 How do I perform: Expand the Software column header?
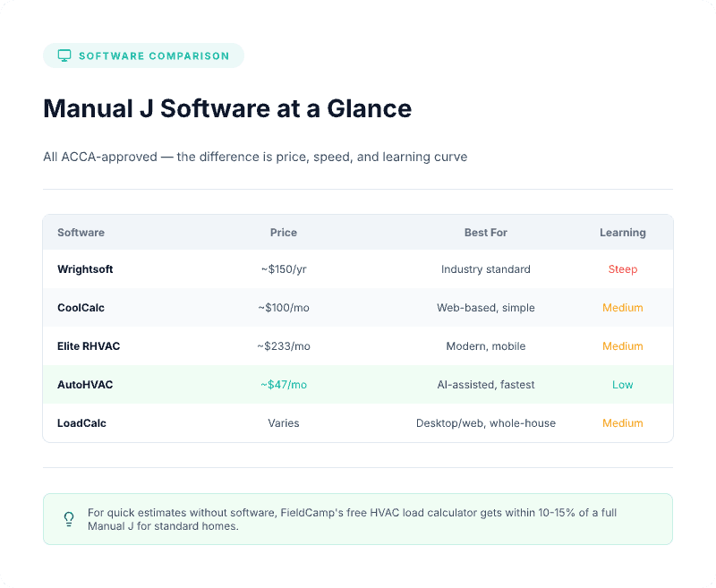tap(81, 232)
